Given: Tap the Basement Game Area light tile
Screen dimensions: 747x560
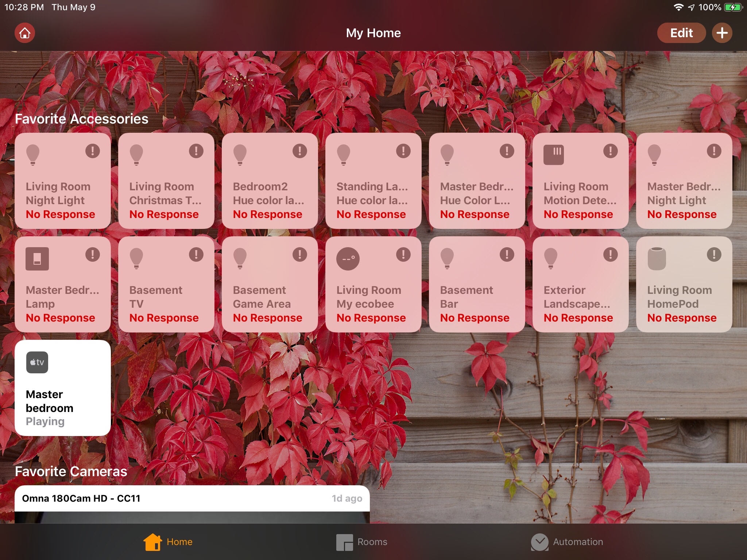Looking at the screenshot, I should (270, 285).
